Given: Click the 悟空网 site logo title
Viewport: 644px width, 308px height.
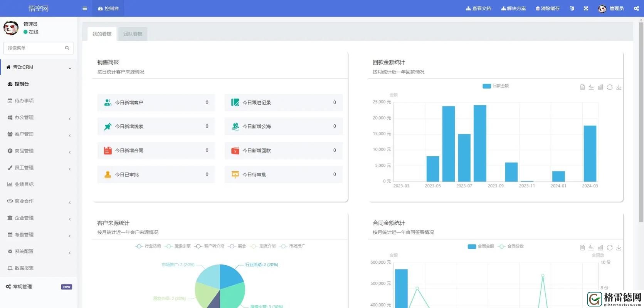Looking at the screenshot, I should point(39,8).
